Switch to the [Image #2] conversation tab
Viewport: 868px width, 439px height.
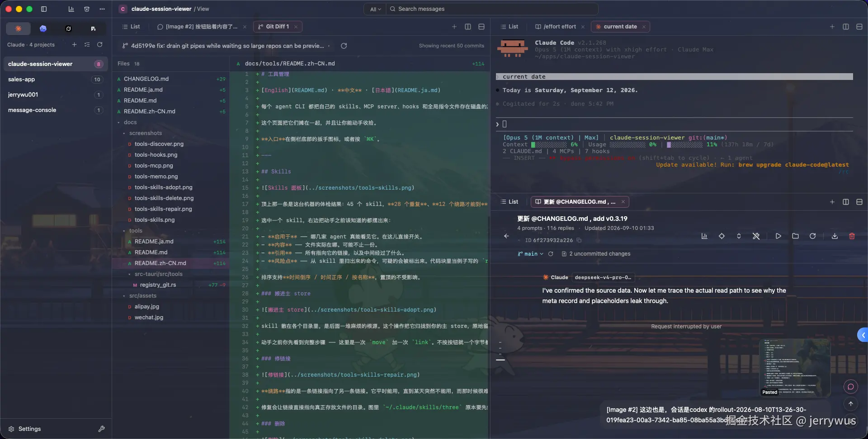[197, 27]
